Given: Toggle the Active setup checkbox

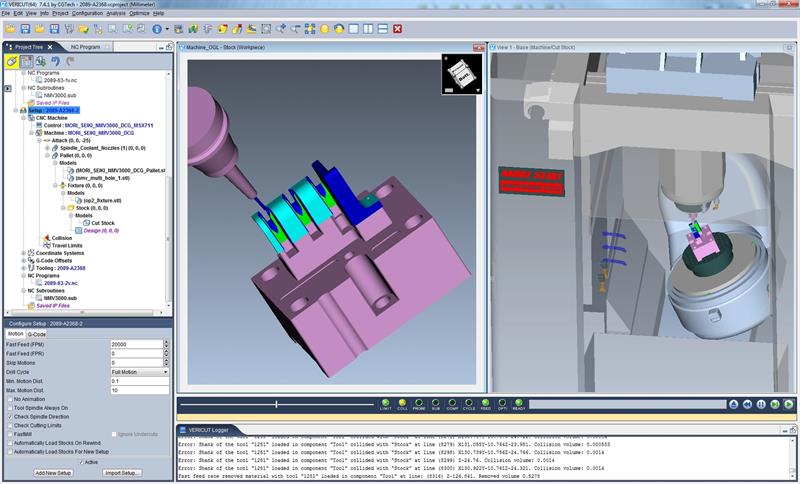Looking at the screenshot, I should (x=81, y=462).
